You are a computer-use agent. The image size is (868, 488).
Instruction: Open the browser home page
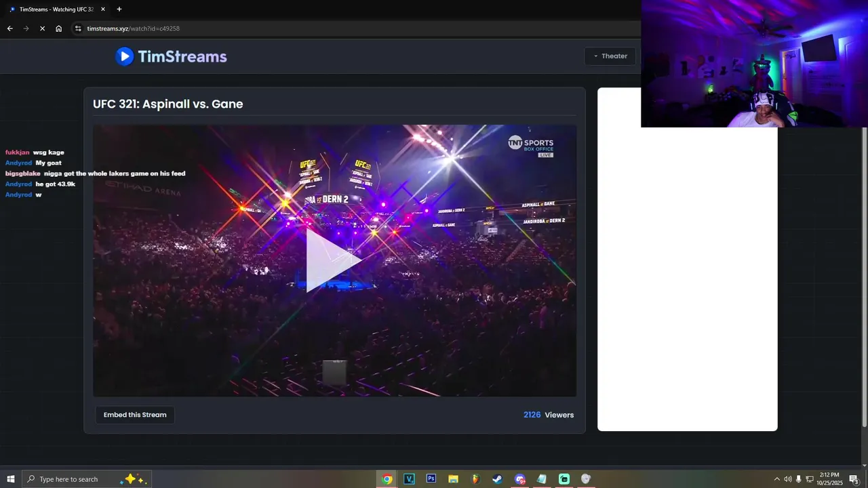click(x=58, y=28)
